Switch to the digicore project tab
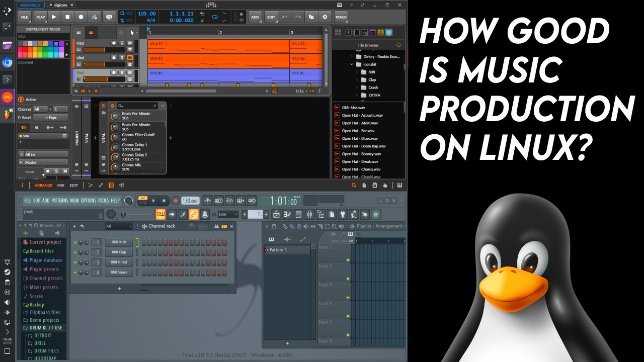 coord(60,5)
